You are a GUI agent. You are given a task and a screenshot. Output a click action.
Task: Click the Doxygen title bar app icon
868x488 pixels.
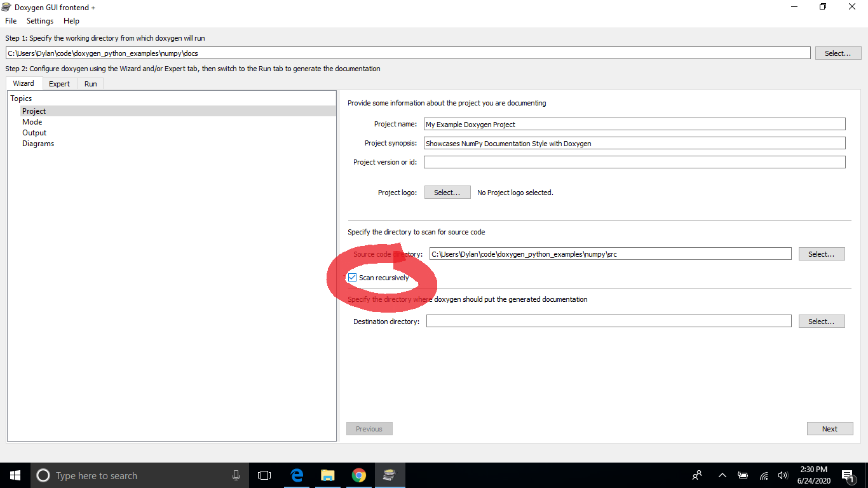point(7,7)
